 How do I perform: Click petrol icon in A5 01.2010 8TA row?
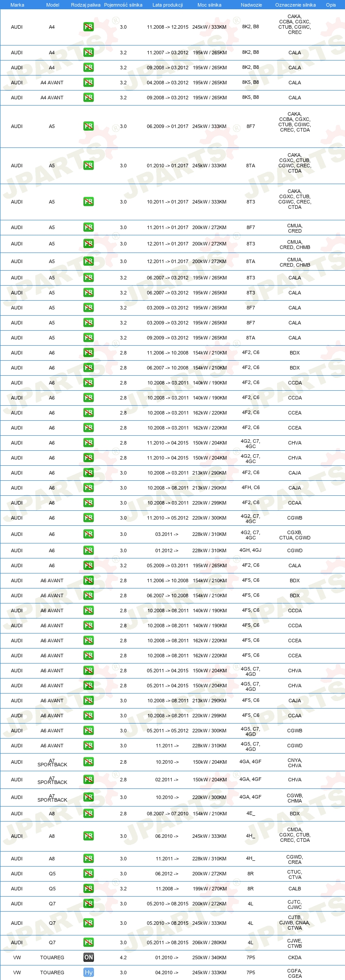point(89,166)
